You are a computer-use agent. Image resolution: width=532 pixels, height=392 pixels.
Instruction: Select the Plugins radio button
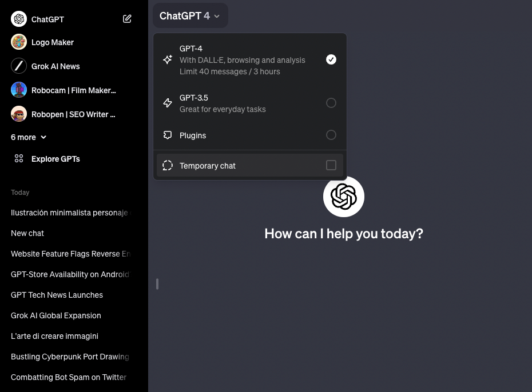click(331, 135)
